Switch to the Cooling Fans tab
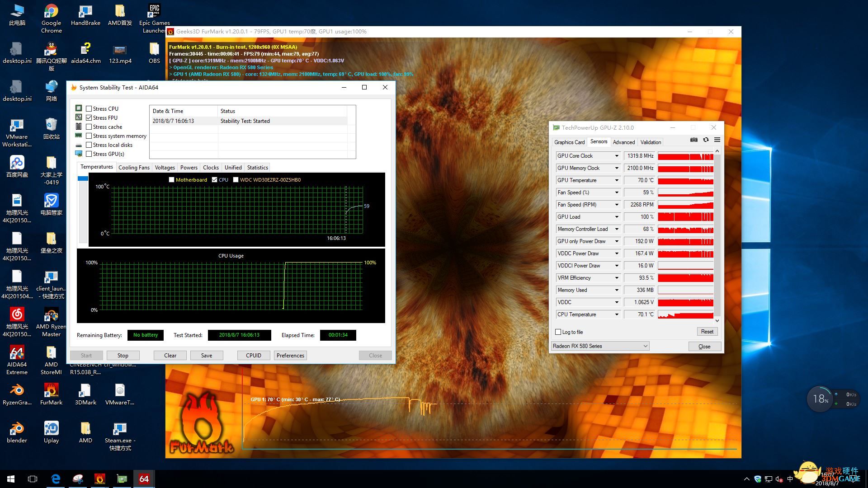This screenshot has width=868, height=488. (x=134, y=168)
